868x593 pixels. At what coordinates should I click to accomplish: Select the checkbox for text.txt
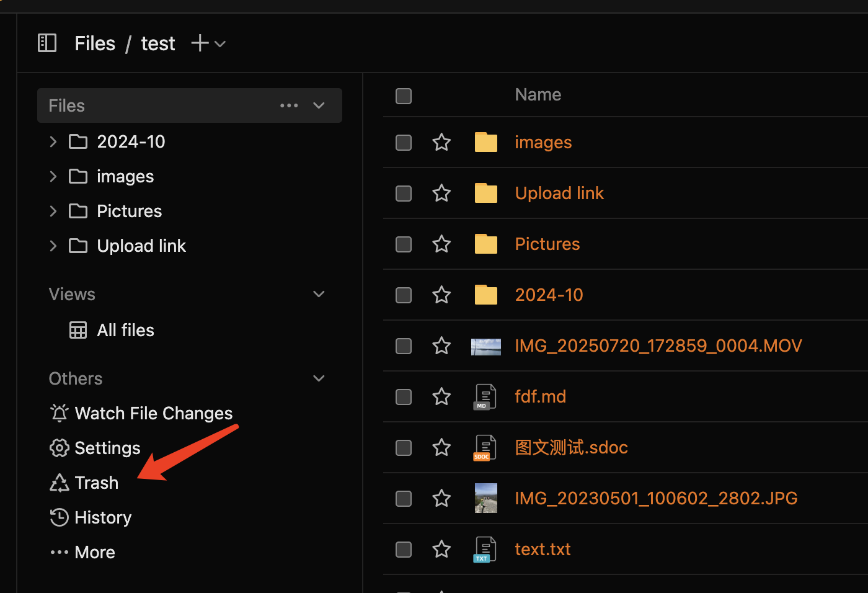click(x=404, y=550)
